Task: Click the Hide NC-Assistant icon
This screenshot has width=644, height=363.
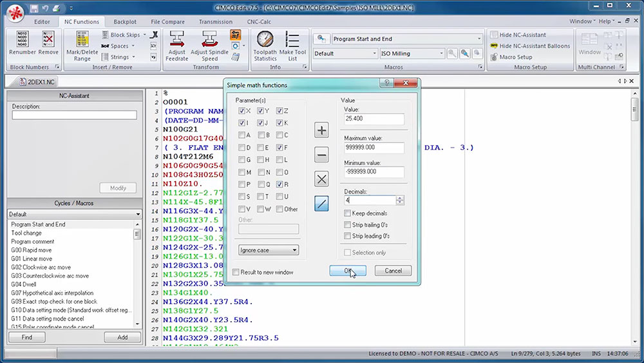Action: click(494, 35)
